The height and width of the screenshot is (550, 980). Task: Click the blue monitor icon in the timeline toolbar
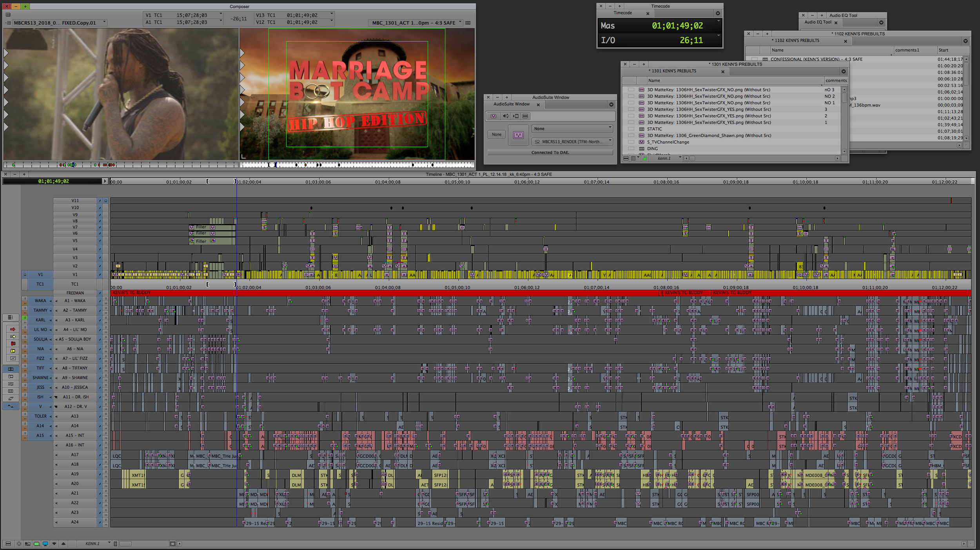point(45,544)
